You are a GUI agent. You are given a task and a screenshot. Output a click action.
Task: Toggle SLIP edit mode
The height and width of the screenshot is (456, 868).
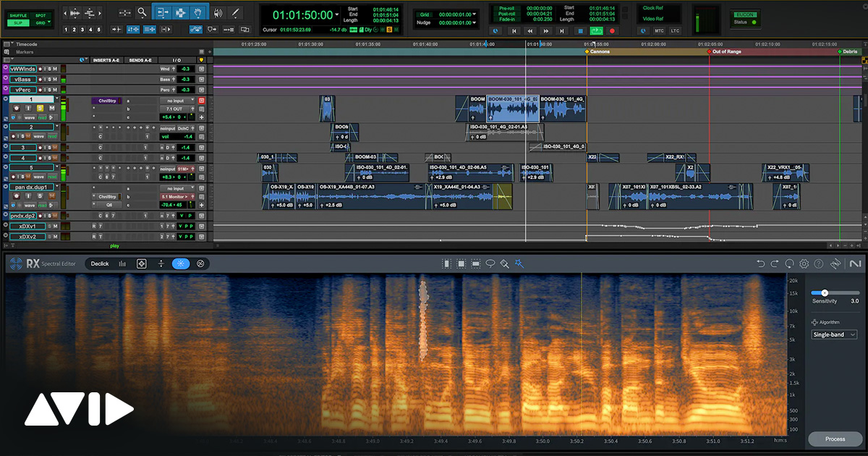click(18, 23)
